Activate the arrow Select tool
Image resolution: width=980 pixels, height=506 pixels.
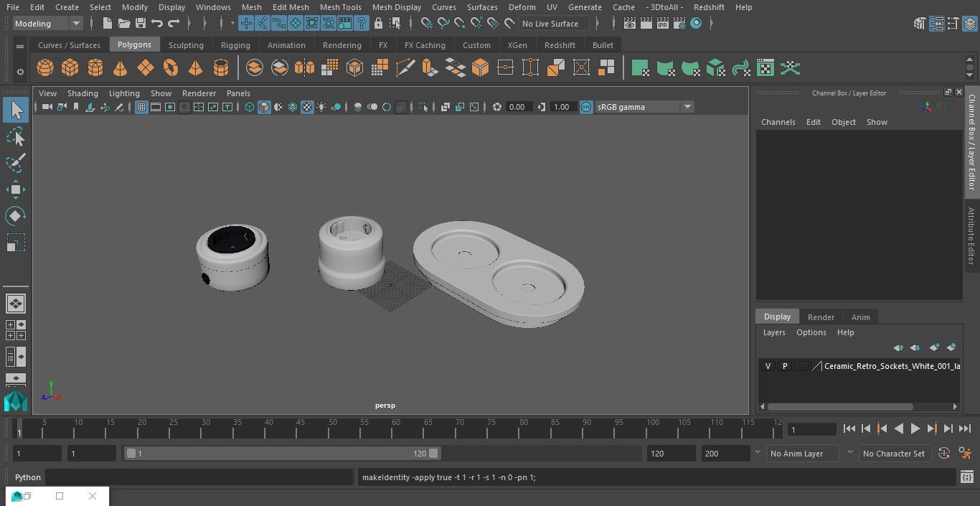pyautogui.click(x=15, y=110)
